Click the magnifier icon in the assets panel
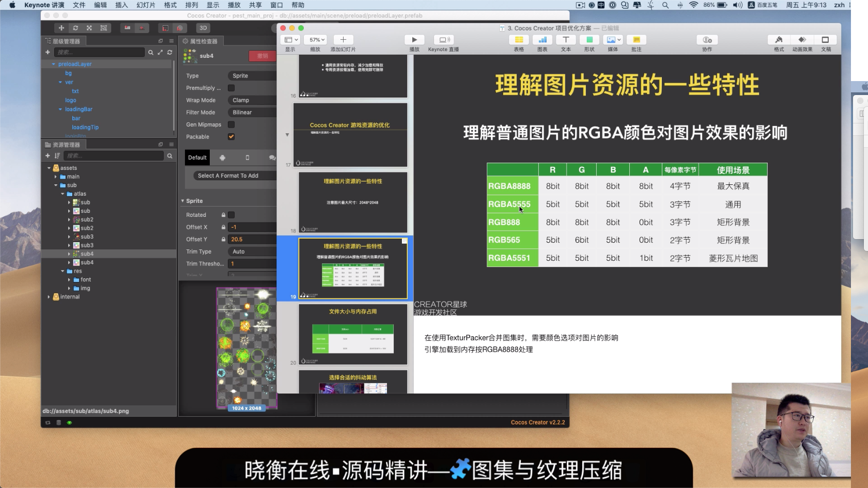The width and height of the screenshot is (868, 488). coord(169,155)
